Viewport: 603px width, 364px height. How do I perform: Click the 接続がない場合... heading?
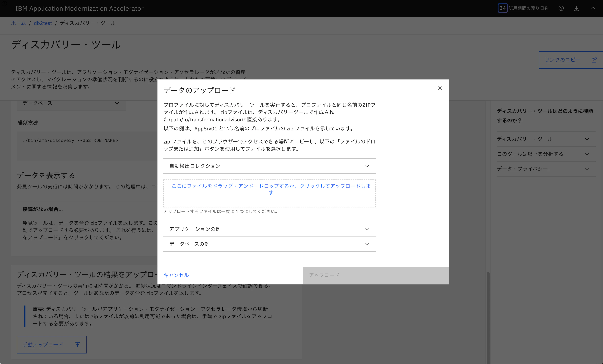coord(43,209)
